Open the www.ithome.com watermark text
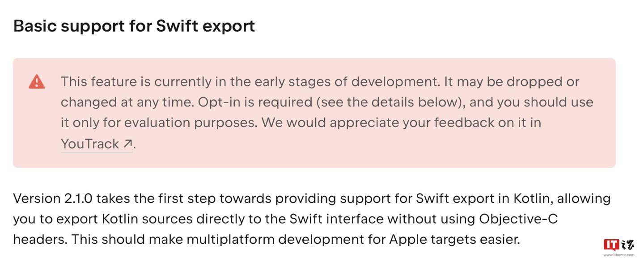644x266 pixels. tap(619, 255)
